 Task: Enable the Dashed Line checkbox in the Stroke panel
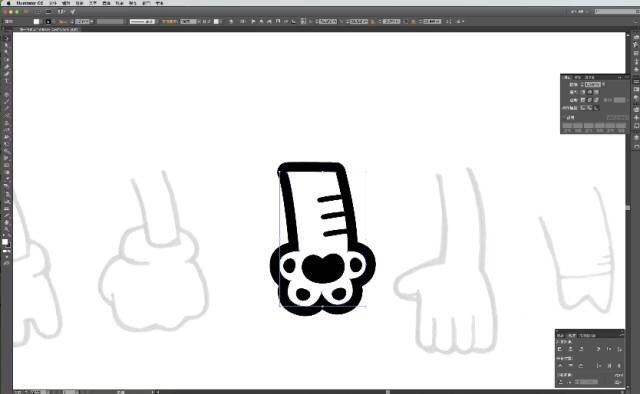(564, 116)
